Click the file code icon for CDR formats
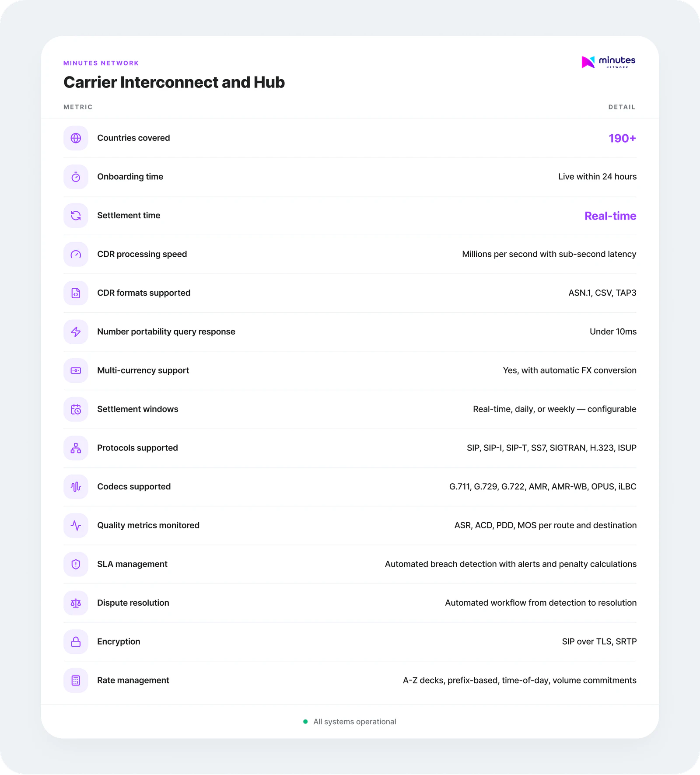This screenshot has height=775, width=700. coord(76,293)
